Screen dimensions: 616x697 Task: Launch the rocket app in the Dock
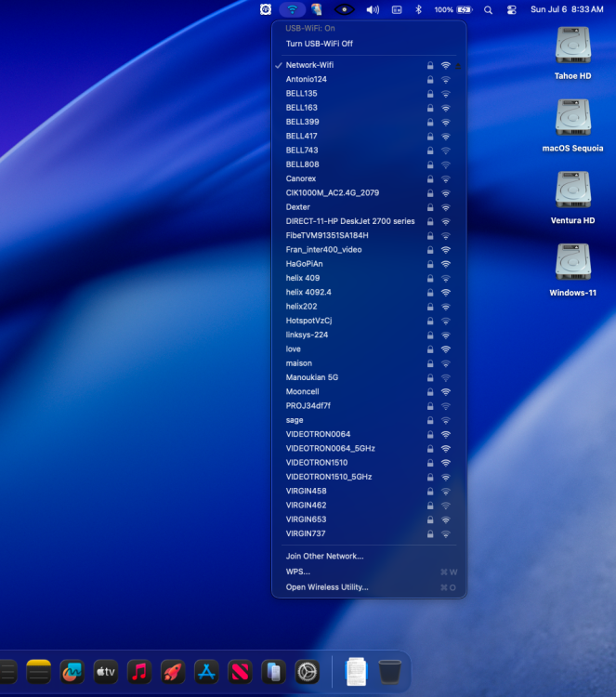click(x=173, y=672)
